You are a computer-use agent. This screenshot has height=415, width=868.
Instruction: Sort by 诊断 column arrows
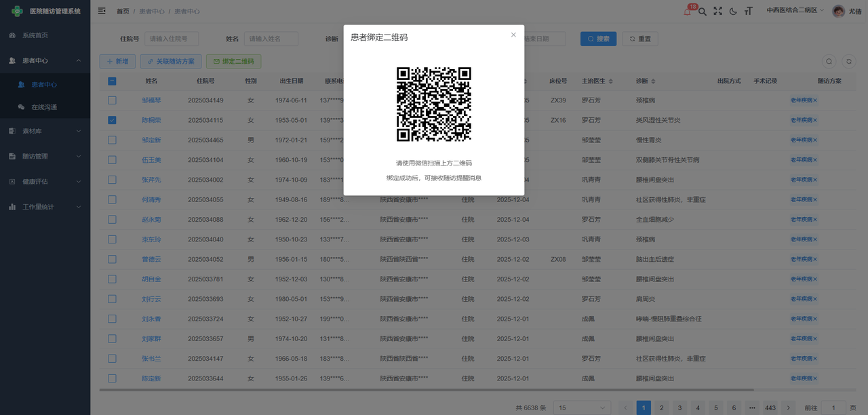652,81
